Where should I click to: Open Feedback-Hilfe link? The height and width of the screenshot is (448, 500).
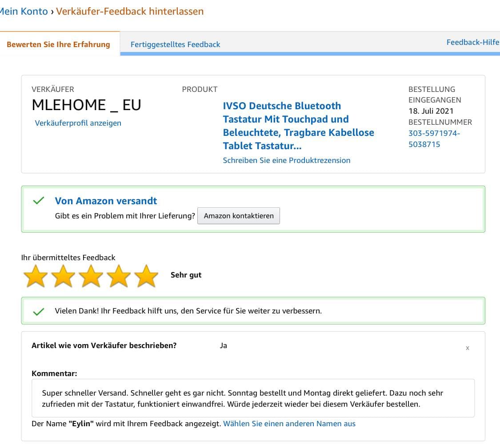472,42
